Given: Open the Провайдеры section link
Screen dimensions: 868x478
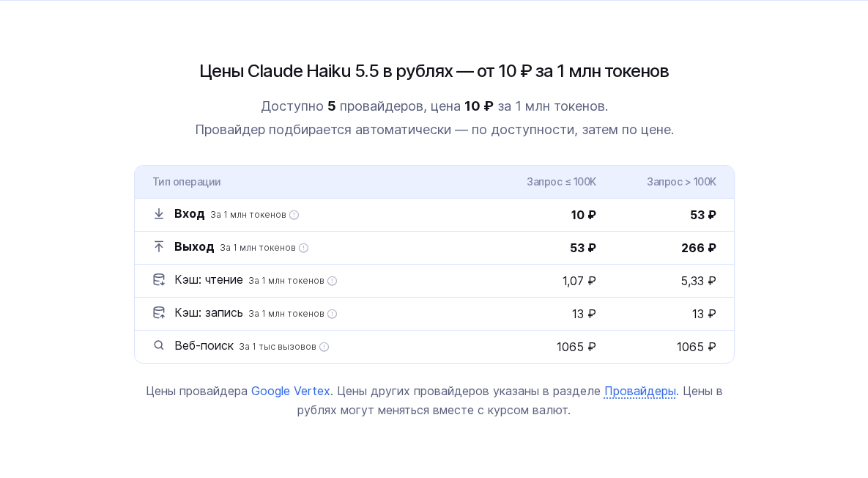Looking at the screenshot, I should pos(640,391).
